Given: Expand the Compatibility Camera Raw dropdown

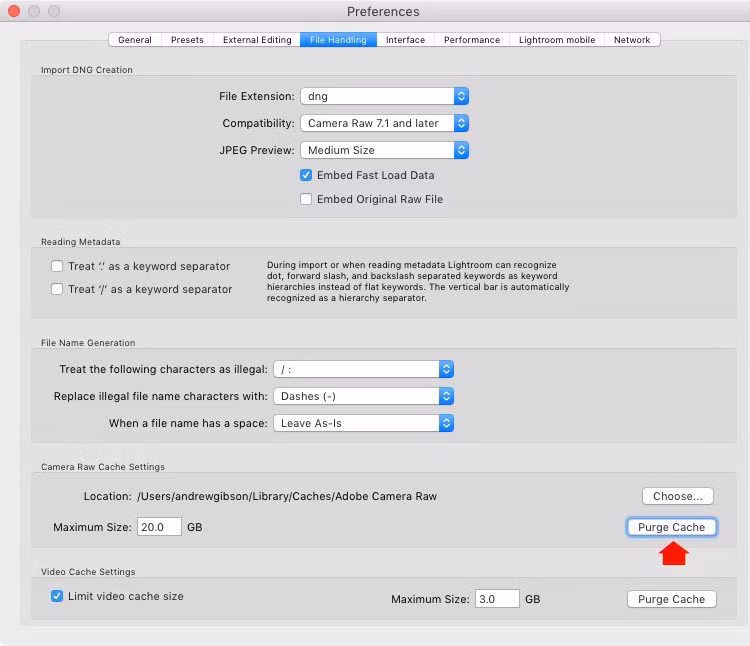Looking at the screenshot, I should (x=385, y=123).
